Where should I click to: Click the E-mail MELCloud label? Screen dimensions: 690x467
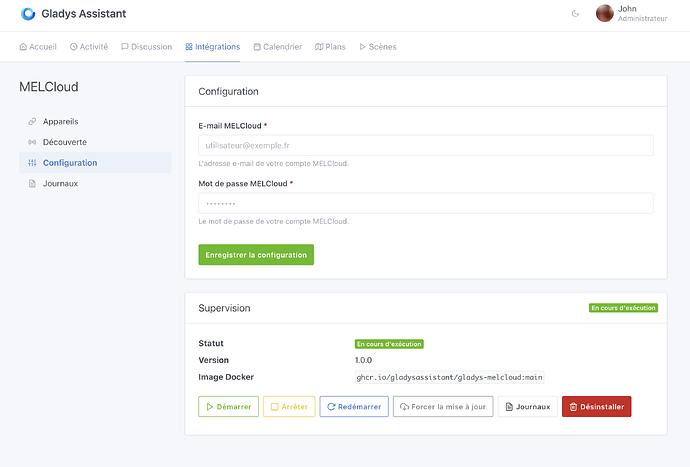point(230,126)
